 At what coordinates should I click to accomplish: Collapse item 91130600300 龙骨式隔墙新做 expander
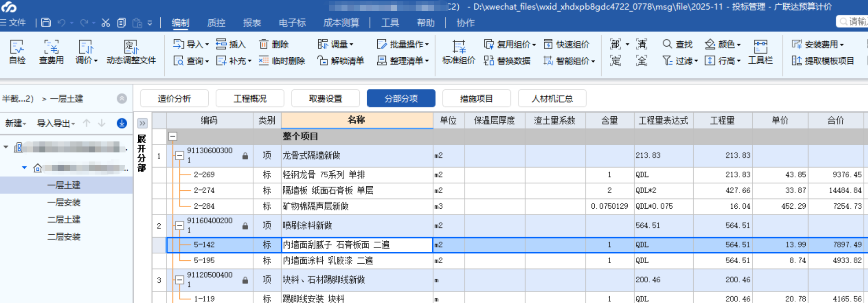click(179, 156)
